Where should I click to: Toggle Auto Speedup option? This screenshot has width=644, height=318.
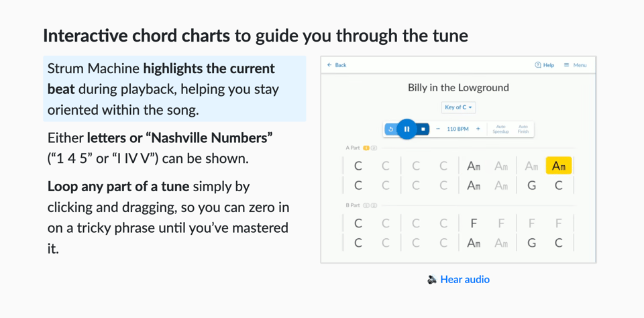click(500, 129)
